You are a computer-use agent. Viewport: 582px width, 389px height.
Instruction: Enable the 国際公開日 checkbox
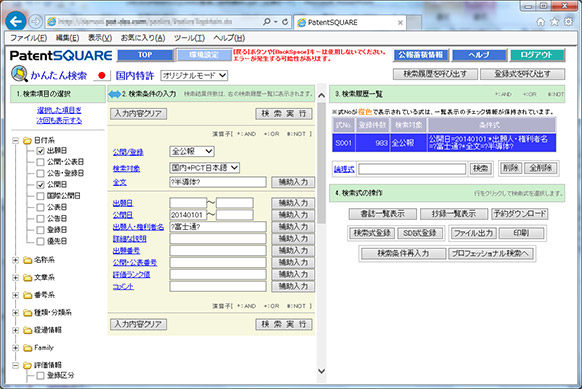(40, 196)
